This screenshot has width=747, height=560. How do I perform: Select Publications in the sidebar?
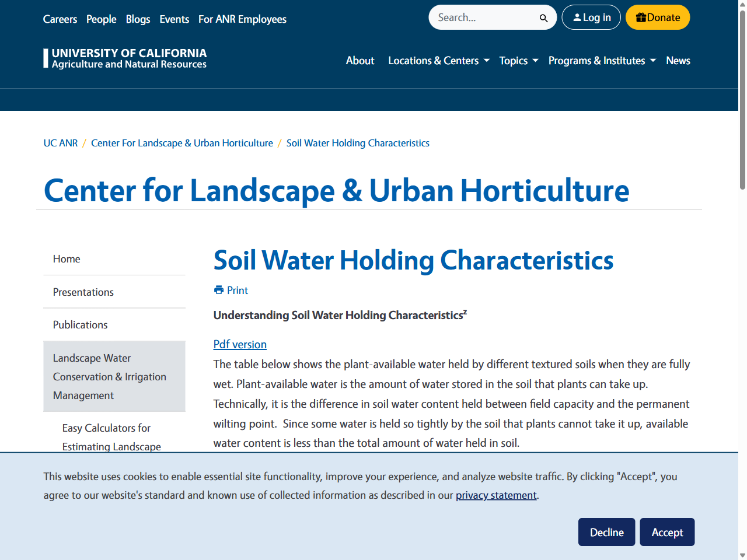(80, 325)
